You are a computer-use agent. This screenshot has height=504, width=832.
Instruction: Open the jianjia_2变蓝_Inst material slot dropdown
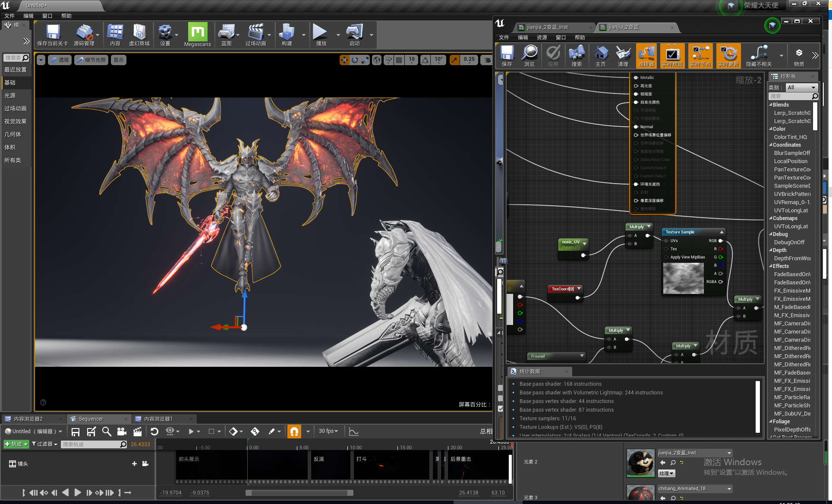coord(695,453)
